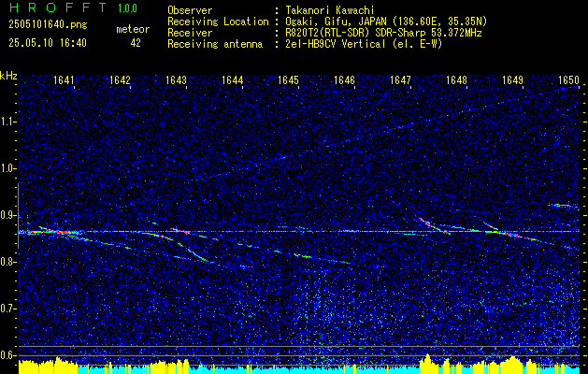This screenshot has width=588, height=374.
Task: Select the 2el-HB9CV Vertical antenna text
Action: pos(363,44)
